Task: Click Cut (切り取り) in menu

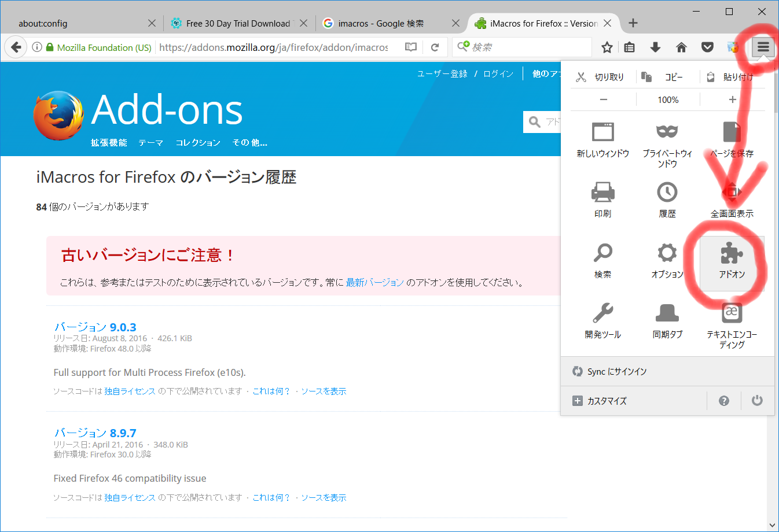Action: point(601,77)
